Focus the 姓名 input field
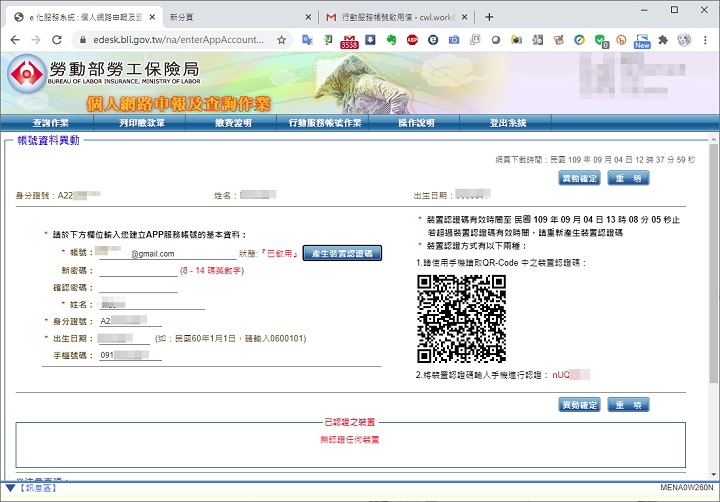Screen dimensions: 720x502 pyautogui.click(x=152, y=304)
